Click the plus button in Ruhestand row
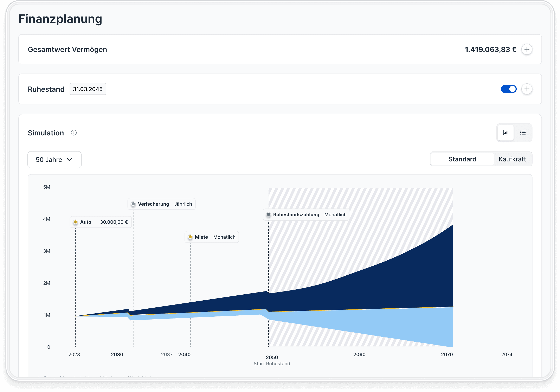This screenshot has width=560, height=392. click(x=527, y=89)
